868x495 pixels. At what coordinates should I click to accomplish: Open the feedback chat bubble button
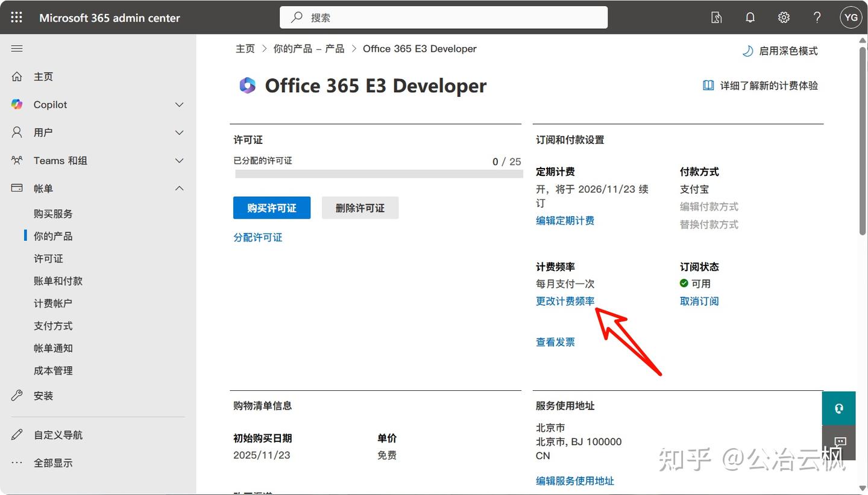tap(838, 443)
